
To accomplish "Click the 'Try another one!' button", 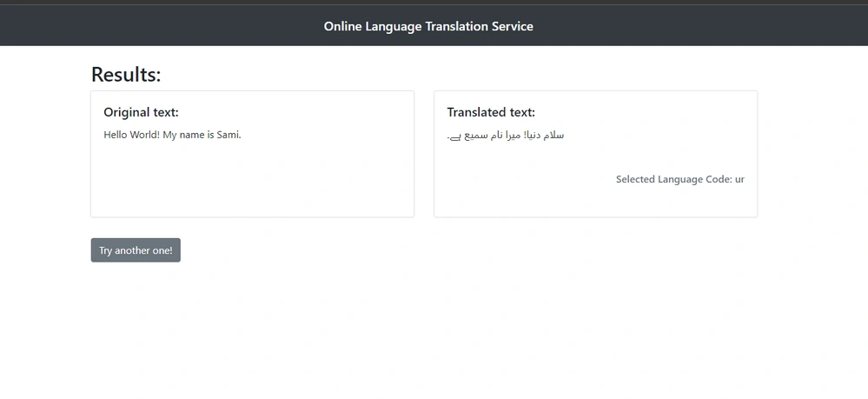I will pyautogui.click(x=136, y=250).
